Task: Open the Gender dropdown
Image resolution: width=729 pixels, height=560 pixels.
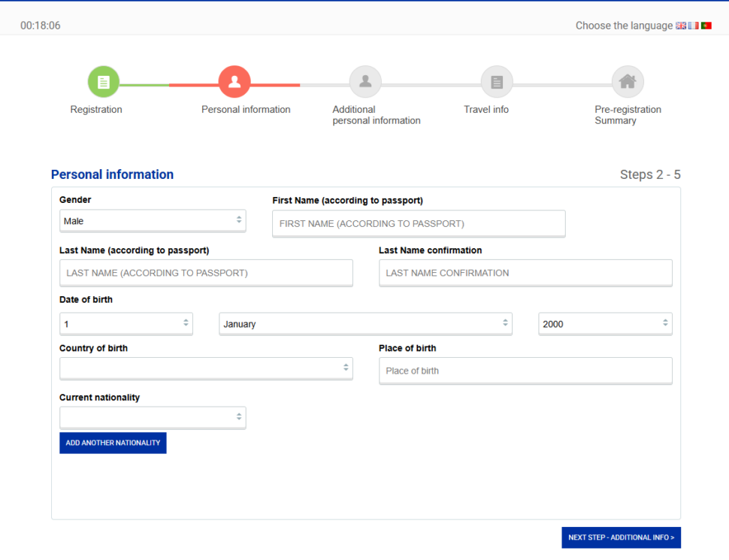Action: [x=153, y=221]
